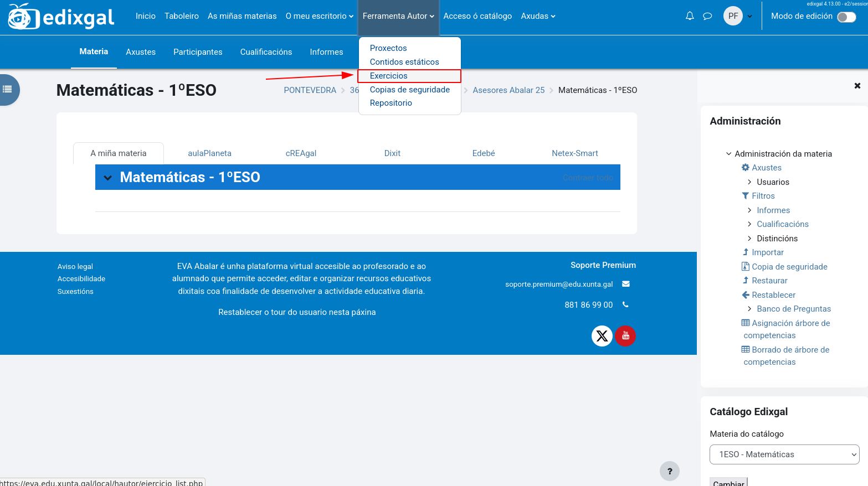Click Restablecer o tour do usuario link

pyautogui.click(x=297, y=312)
